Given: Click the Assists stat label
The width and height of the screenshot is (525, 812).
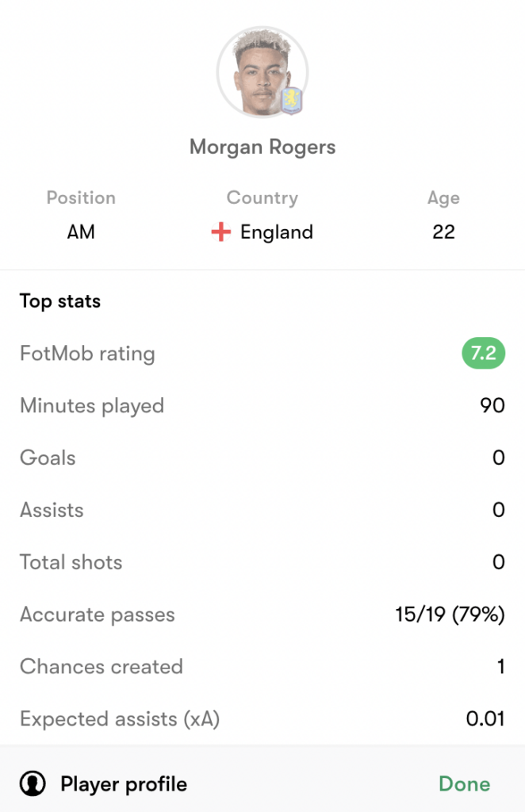Looking at the screenshot, I should pyautogui.click(x=52, y=510).
